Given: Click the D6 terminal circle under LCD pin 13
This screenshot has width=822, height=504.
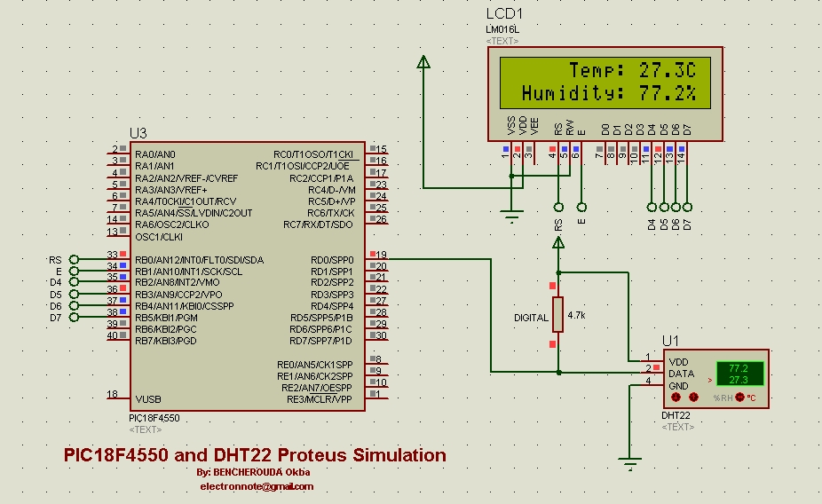Looking at the screenshot, I should pyautogui.click(x=676, y=207).
